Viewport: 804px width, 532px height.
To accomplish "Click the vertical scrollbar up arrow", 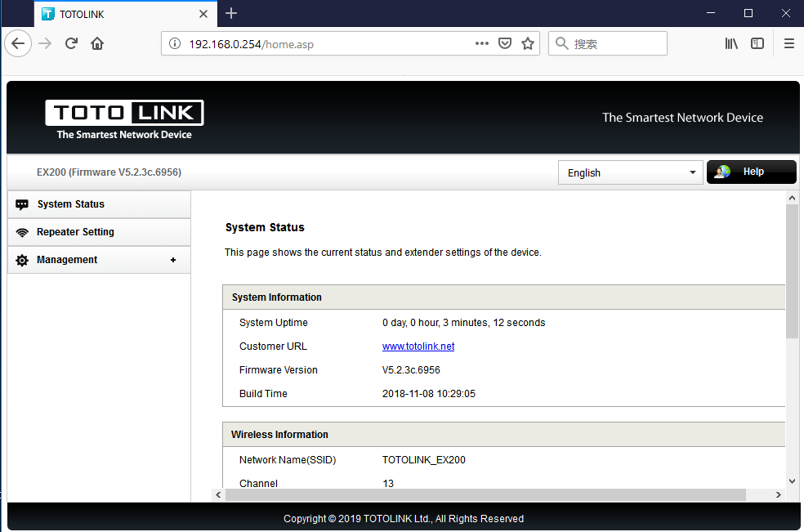I will 793,198.
